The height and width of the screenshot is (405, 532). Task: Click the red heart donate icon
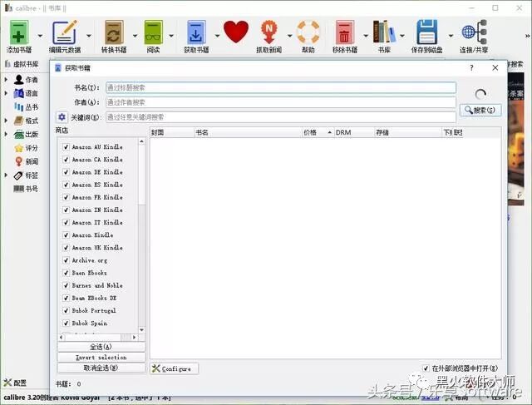click(x=236, y=32)
